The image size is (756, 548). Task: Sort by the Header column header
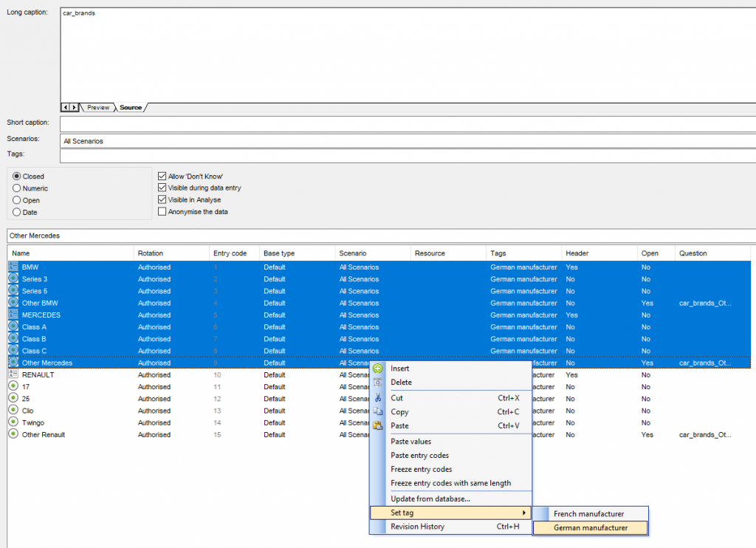point(599,253)
